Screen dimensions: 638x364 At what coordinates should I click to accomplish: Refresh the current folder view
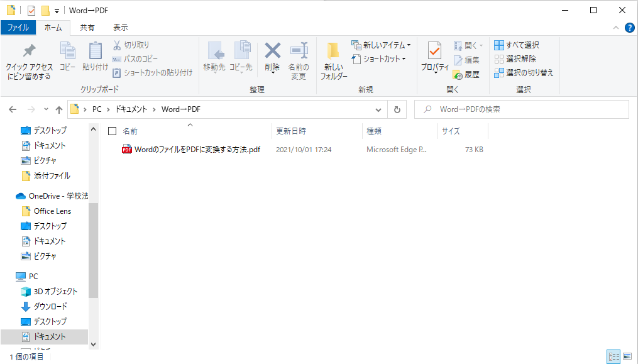click(397, 109)
